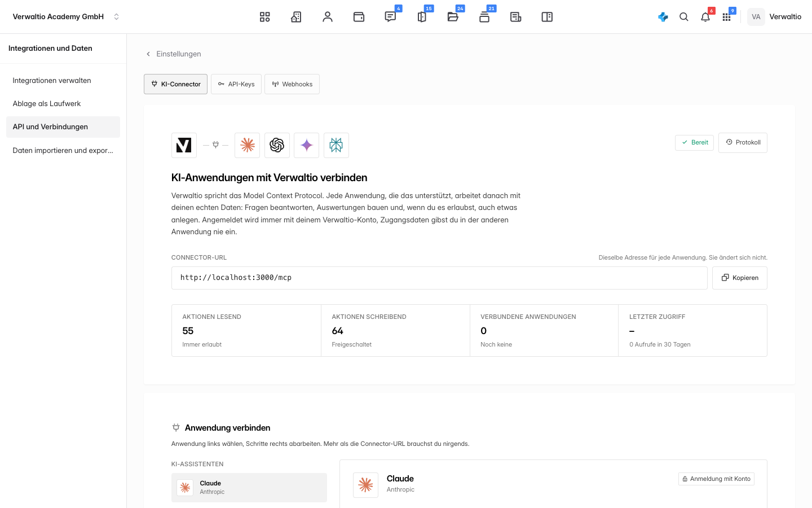The image size is (812, 508).
Task: Click the blue Verwaltio assistant icon
Action: pyautogui.click(x=663, y=17)
